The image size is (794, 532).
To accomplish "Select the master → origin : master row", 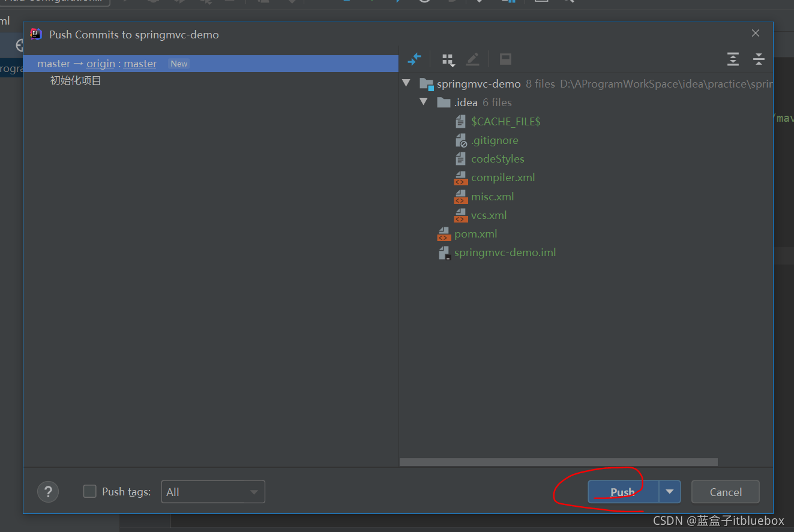I will pos(211,64).
